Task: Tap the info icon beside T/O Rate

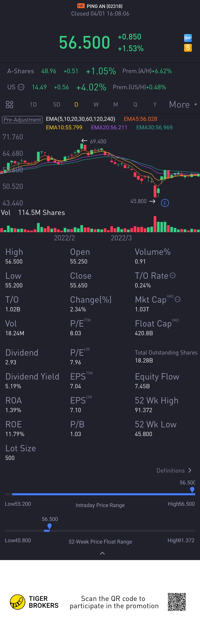Action: [x=173, y=276]
